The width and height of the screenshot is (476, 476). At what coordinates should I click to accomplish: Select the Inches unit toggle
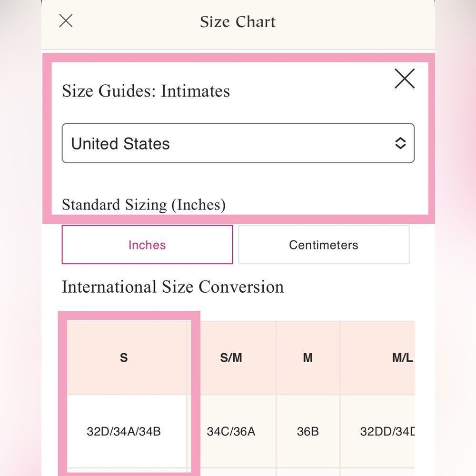[x=147, y=245]
